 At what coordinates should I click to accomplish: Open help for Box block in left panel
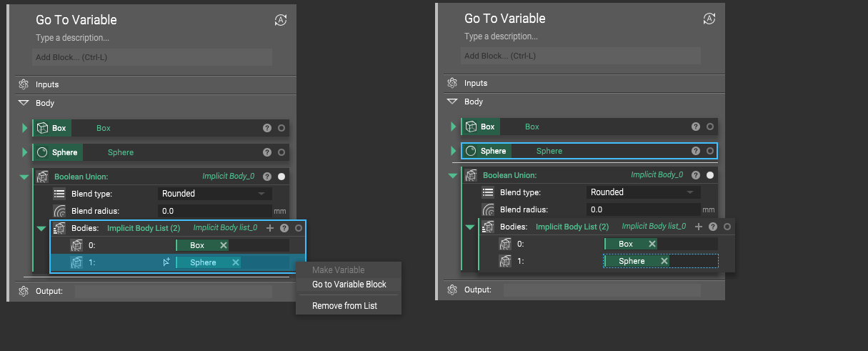(267, 128)
